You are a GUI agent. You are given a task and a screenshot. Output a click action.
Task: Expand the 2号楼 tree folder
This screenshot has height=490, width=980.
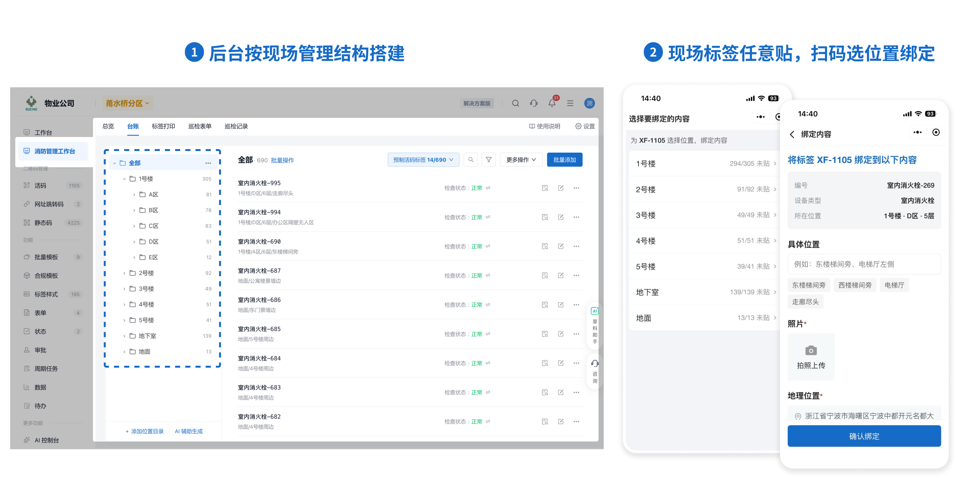(124, 273)
